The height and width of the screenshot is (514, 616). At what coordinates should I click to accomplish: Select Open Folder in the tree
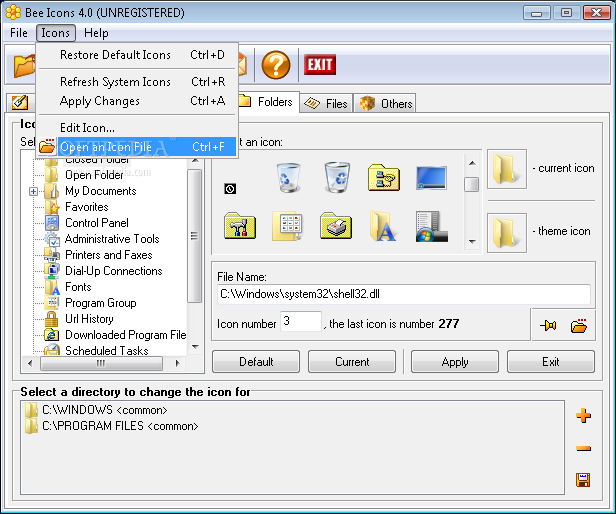pos(94,175)
